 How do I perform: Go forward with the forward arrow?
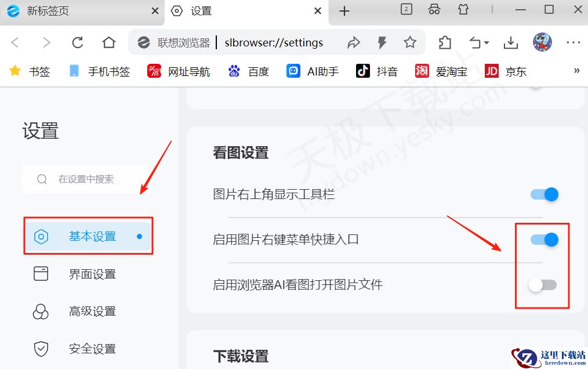tap(46, 42)
